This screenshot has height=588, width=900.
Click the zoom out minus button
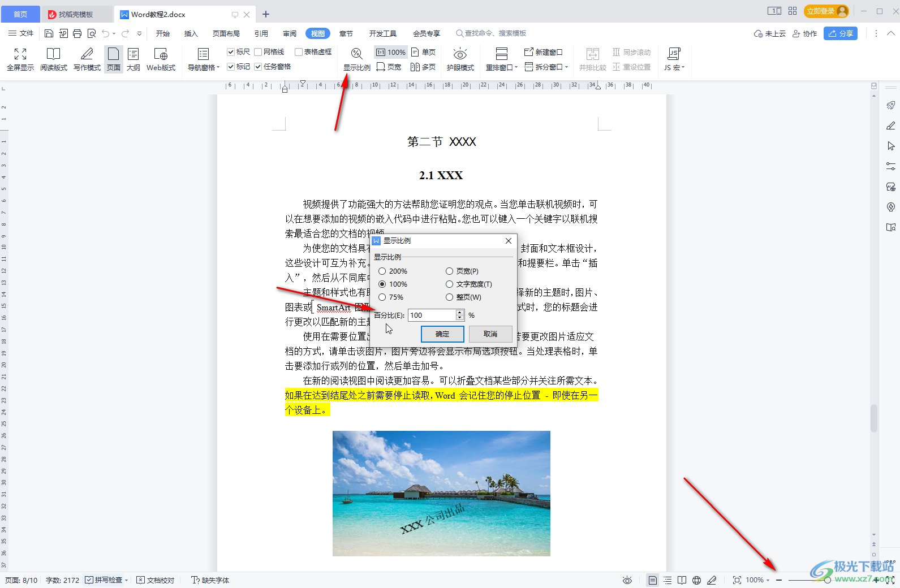coord(779,580)
